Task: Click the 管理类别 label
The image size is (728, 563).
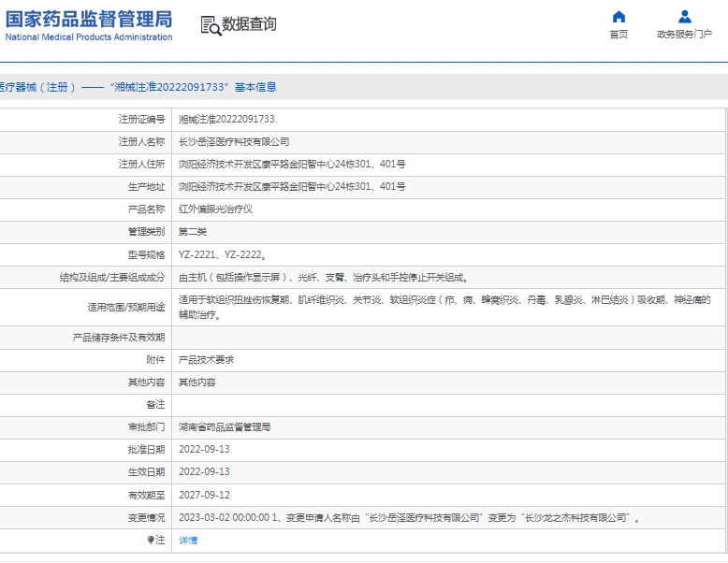Action: tap(146, 231)
